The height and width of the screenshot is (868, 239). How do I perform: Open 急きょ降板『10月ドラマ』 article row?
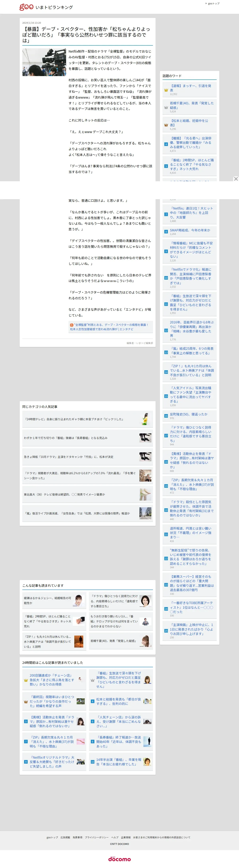88,457
